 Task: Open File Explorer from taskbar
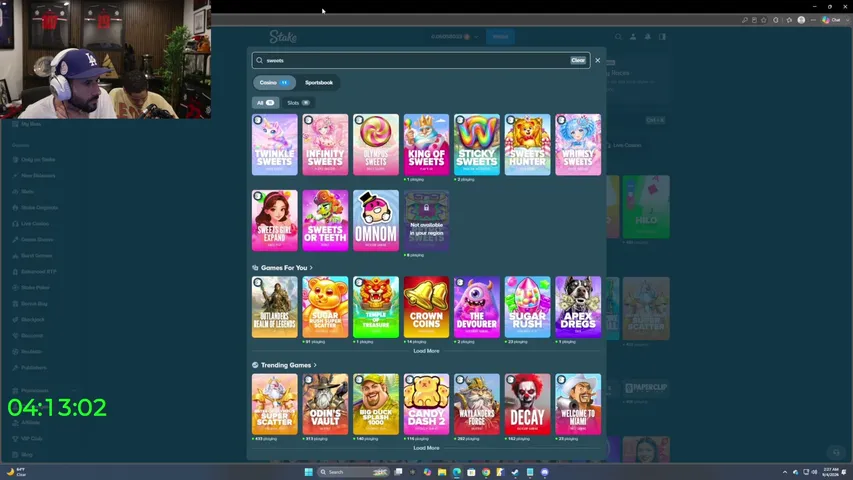[x=442, y=472]
